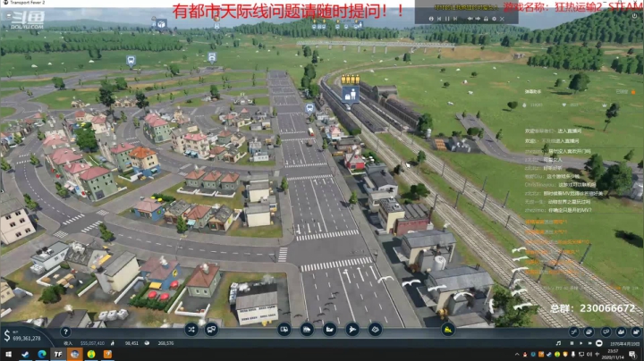Image resolution: width=644 pixels, height=361 pixels.
Task: Open the line manager shuffle icon
Action: (191, 330)
